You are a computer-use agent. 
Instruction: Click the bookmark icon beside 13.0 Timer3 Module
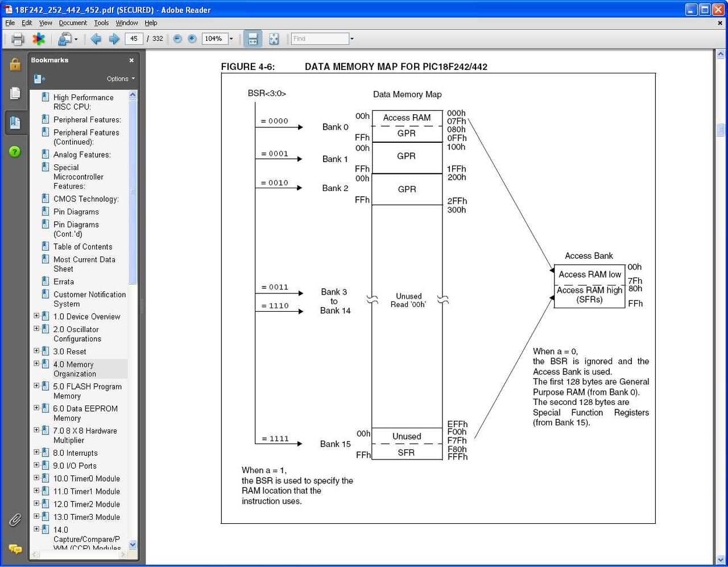pos(45,516)
